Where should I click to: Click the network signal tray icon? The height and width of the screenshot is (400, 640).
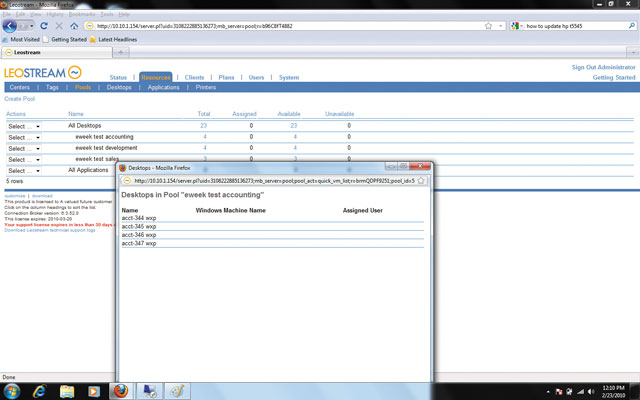pyautogui.click(x=580, y=392)
